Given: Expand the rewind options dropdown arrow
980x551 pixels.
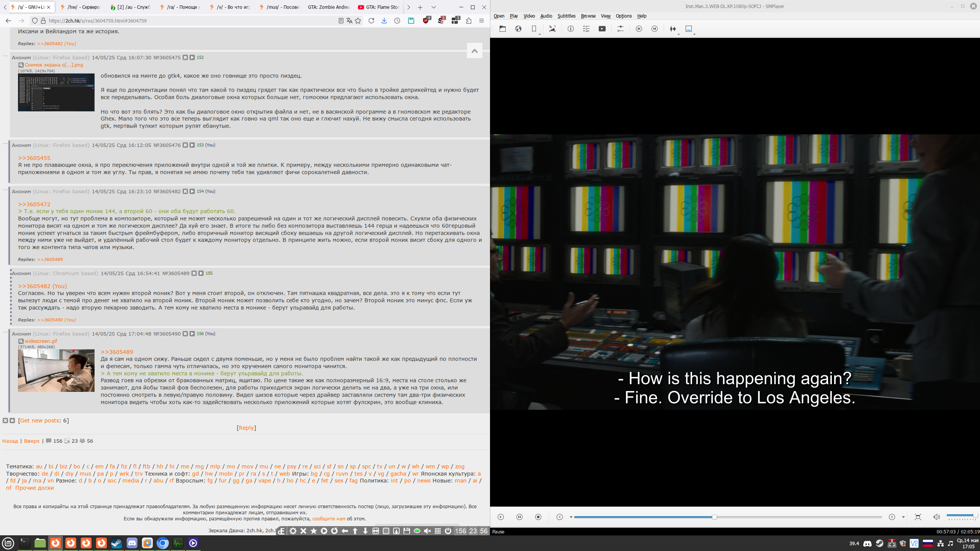Looking at the screenshot, I should tap(571, 517).
